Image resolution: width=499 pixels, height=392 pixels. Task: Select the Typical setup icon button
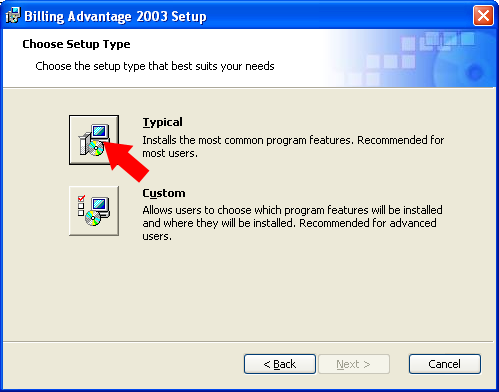94,140
